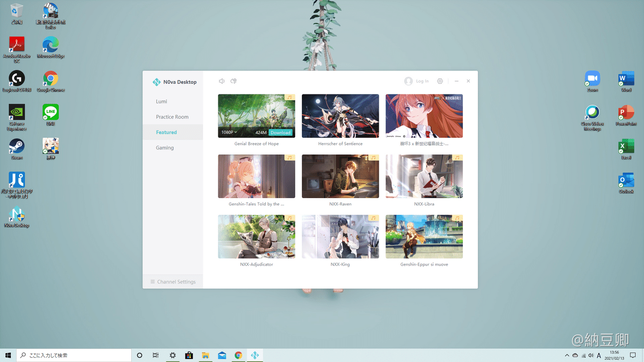Image resolution: width=644 pixels, height=362 pixels.
Task: Click the N0va Desktop taskbar icon
Action: [x=255, y=355]
